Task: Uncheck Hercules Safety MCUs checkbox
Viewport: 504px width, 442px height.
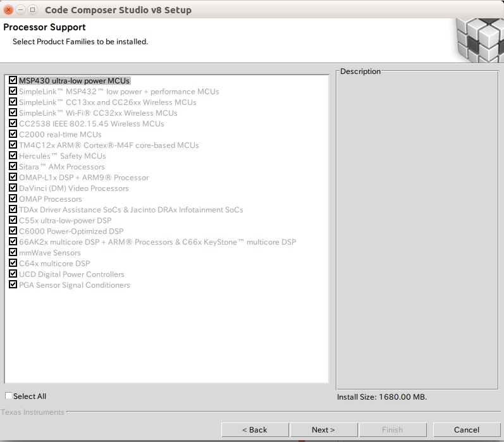Action: click(x=13, y=156)
